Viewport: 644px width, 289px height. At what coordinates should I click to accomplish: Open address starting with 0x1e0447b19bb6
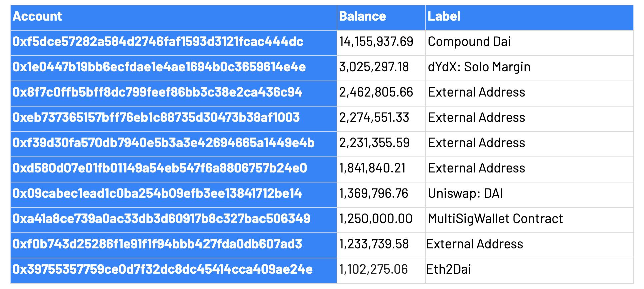tap(159, 67)
